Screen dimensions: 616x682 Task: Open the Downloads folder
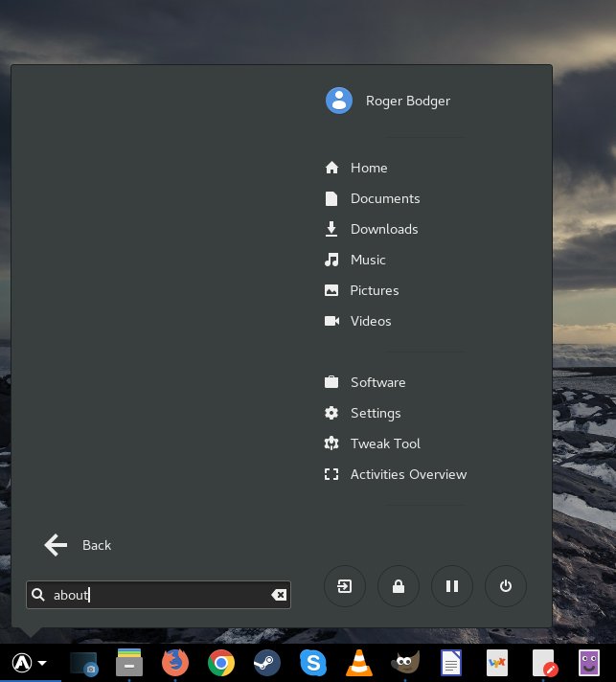(383, 229)
